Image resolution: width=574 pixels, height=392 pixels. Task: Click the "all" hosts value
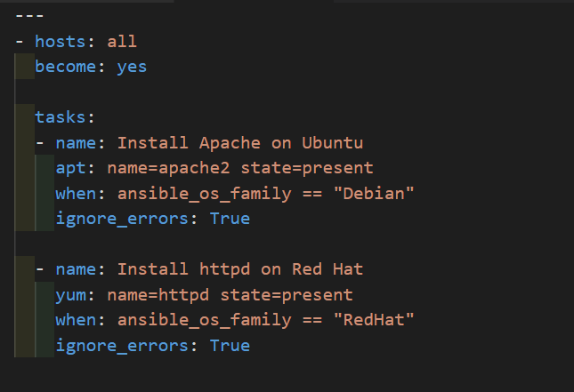(x=122, y=41)
